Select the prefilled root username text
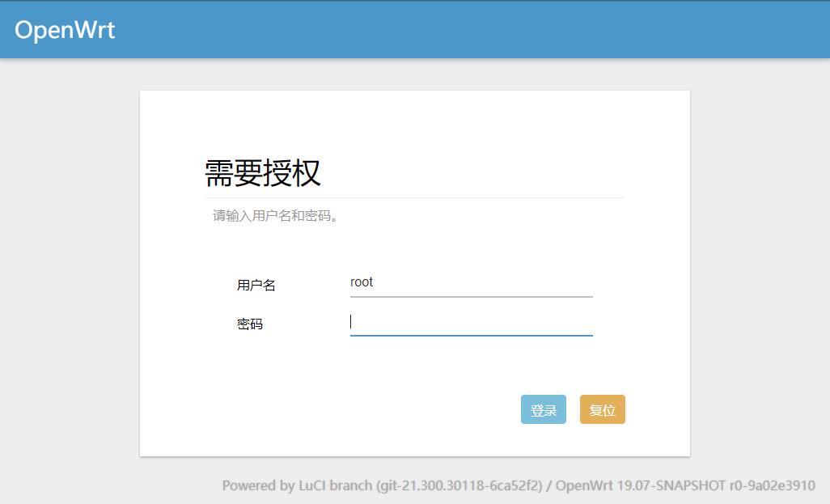The height and width of the screenshot is (504, 830). (361, 282)
